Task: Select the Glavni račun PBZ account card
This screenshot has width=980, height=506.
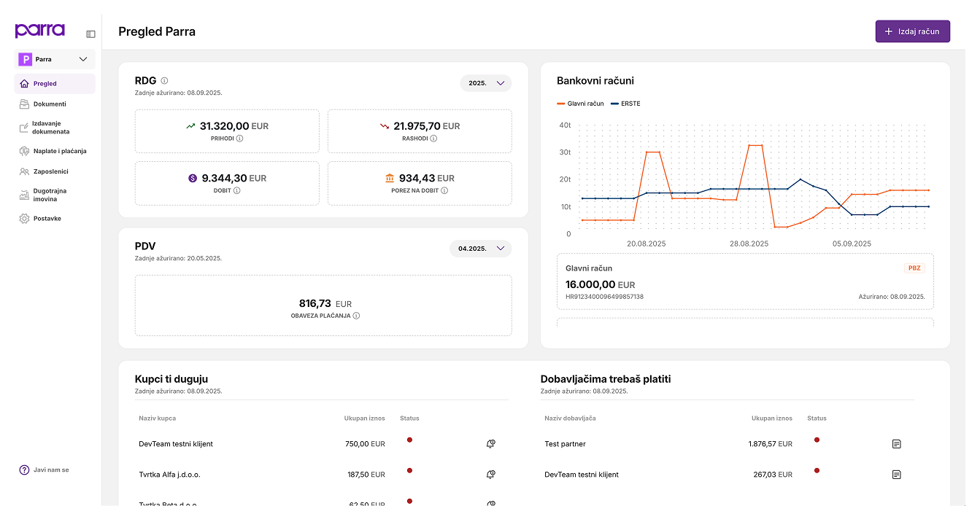Action: pyautogui.click(x=744, y=281)
